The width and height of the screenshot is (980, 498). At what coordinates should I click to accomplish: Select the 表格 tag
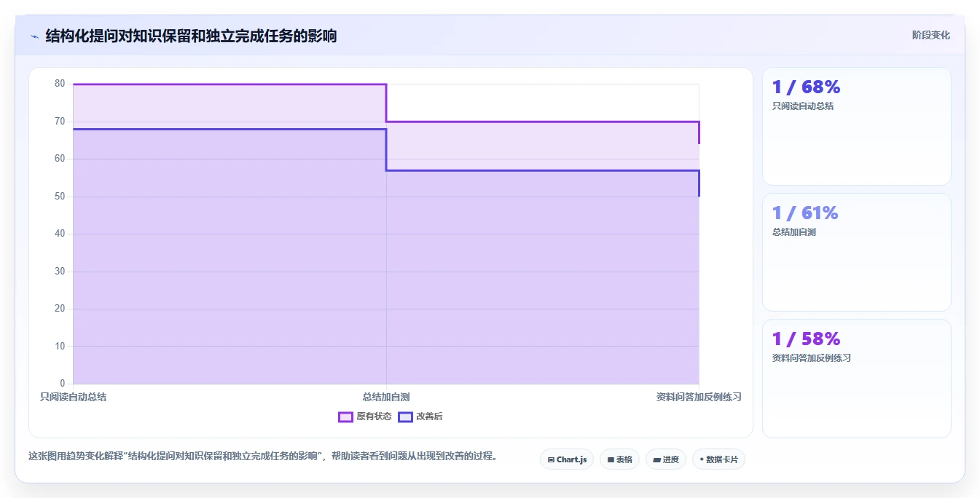pos(619,459)
